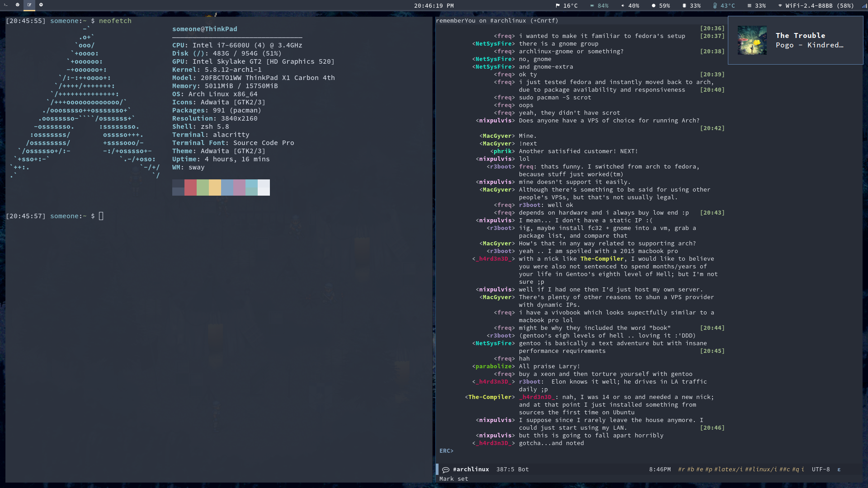Switch to the terminal workspace icon
Image resolution: width=868 pixels, height=488 pixels.
pyautogui.click(x=6, y=5)
